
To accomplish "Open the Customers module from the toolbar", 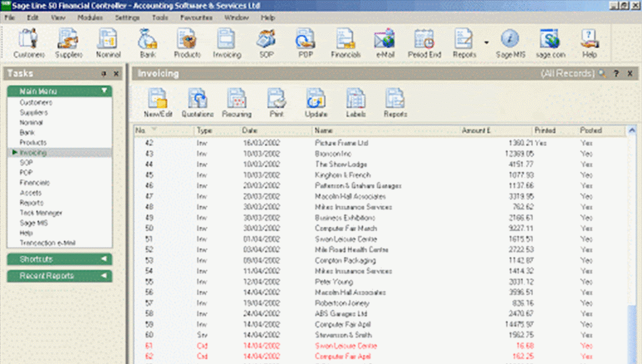I will point(29,43).
